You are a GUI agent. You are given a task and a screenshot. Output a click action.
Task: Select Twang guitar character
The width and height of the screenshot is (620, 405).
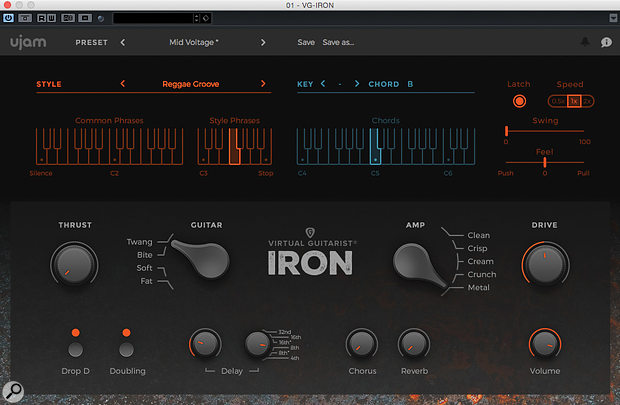140,242
